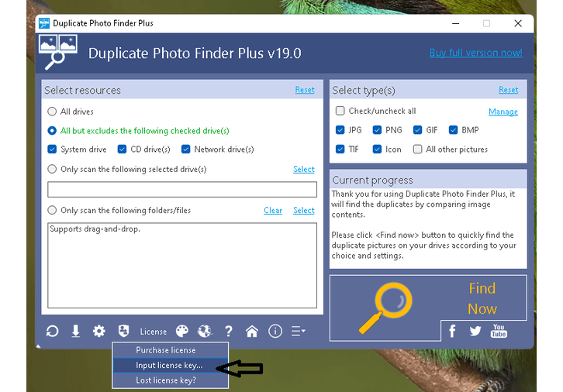Uncheck the System drive checkbox

(52, 150)
